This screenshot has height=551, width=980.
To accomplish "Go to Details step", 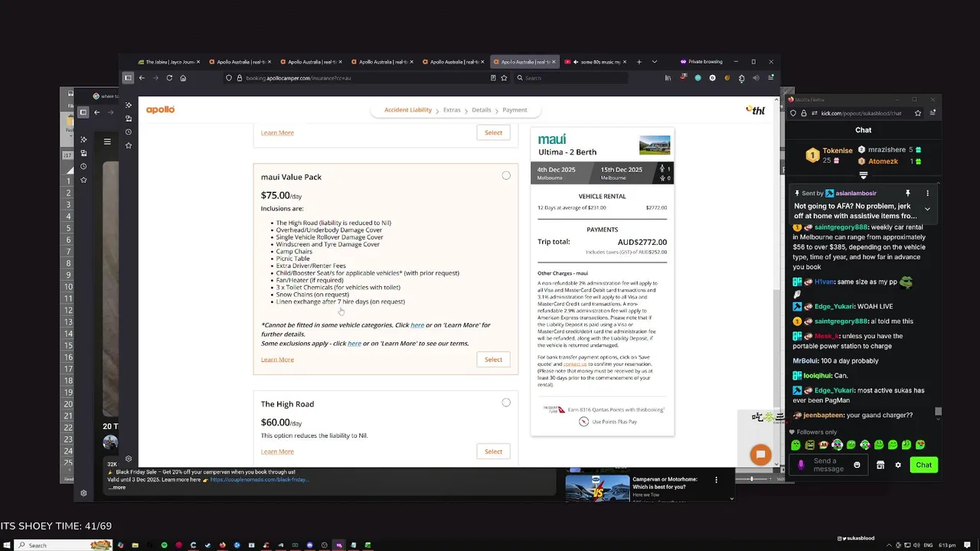I will 482,110.
